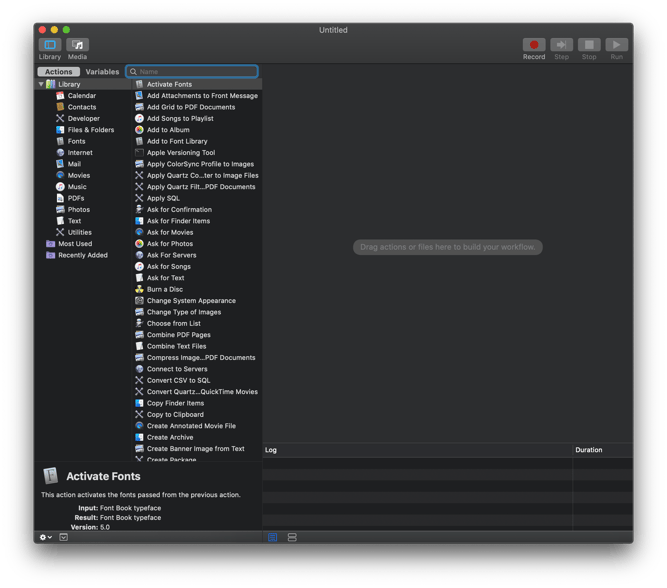
Task: Select the Music category icon
Action: [60, 187]
